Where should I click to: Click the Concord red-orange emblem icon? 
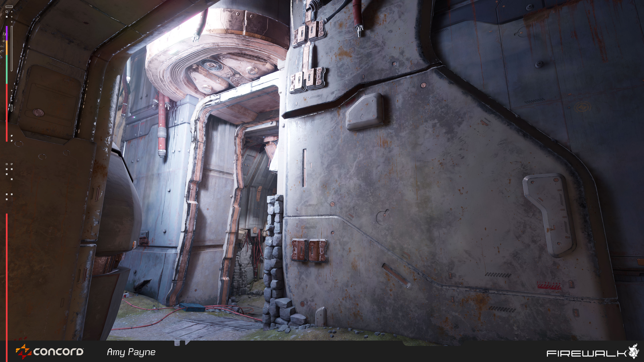(23, 352)
